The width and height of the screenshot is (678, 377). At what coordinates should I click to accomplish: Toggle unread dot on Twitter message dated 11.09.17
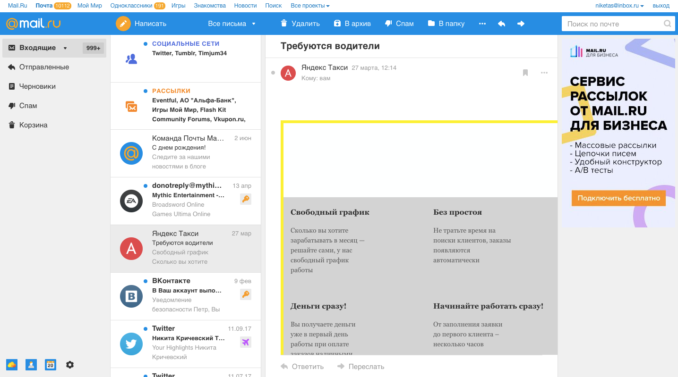(x=145, y=329)
